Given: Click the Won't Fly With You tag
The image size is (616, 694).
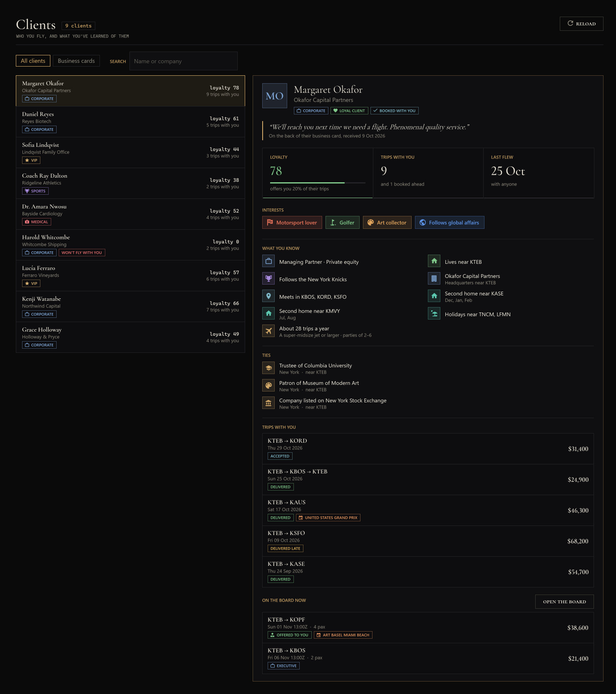Looking at the screenshot, I should click(x=82, y=253).
